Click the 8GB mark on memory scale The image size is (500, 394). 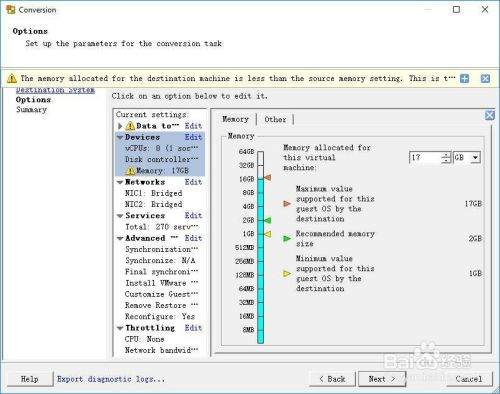tap(248, 193)
